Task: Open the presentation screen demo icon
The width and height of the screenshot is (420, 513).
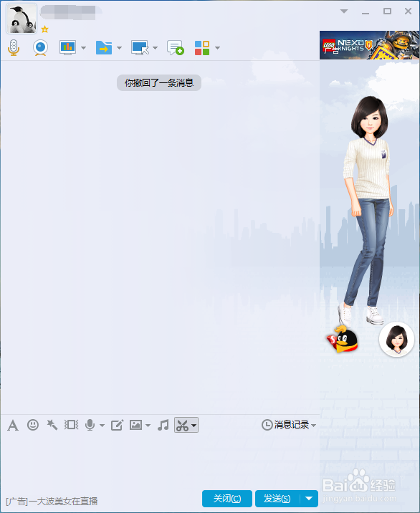Action: click(x=68, y=48)
